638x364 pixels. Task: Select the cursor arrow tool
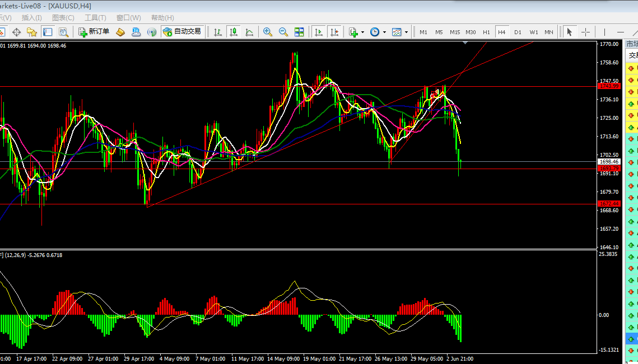coord(569,32)
